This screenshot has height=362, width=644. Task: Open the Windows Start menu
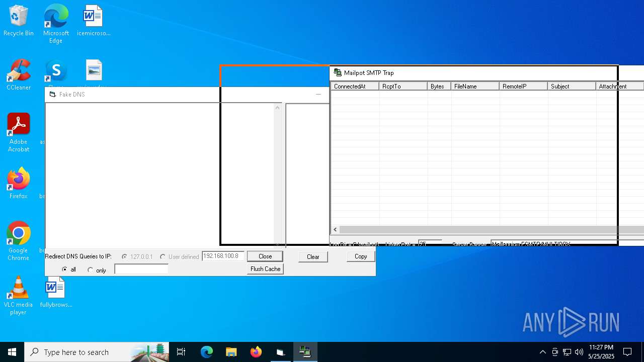[x=12, y=352]
